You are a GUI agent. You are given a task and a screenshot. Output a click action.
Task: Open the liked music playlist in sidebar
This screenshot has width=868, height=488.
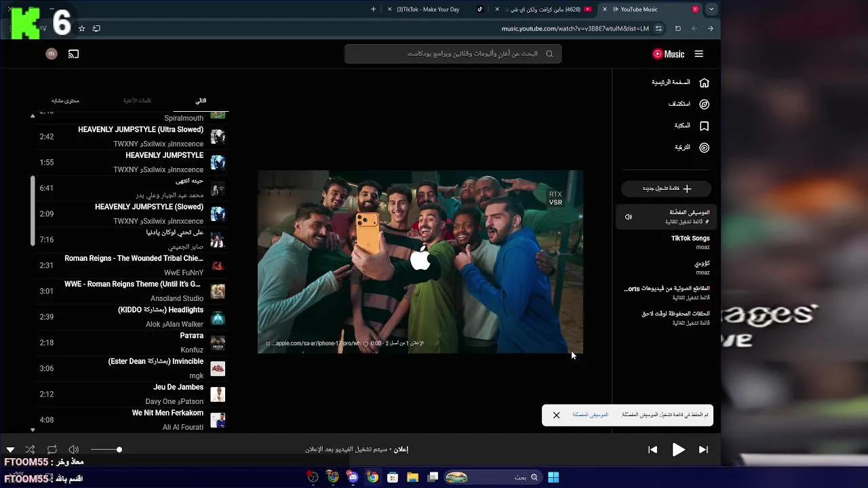tap(666, 217)
